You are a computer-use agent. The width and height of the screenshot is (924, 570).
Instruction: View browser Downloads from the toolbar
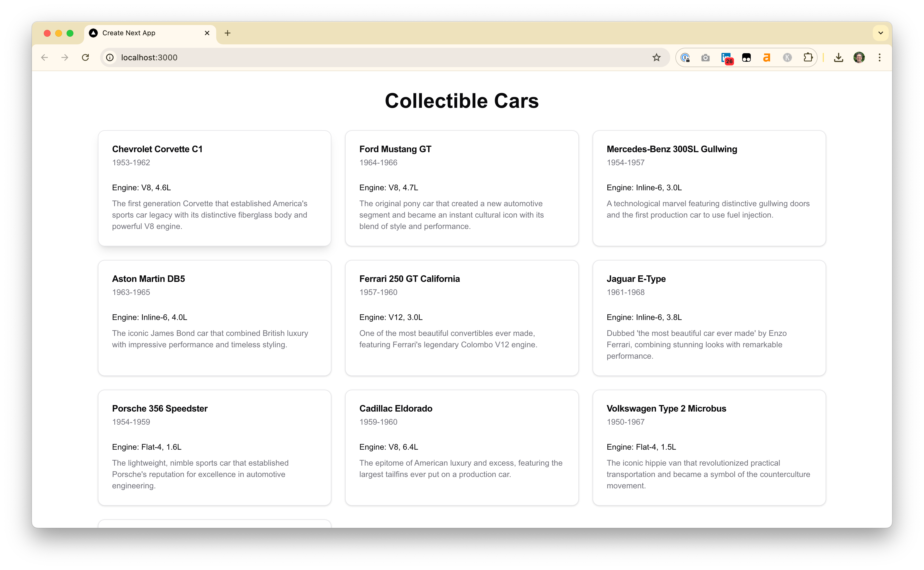coord(838,57)
